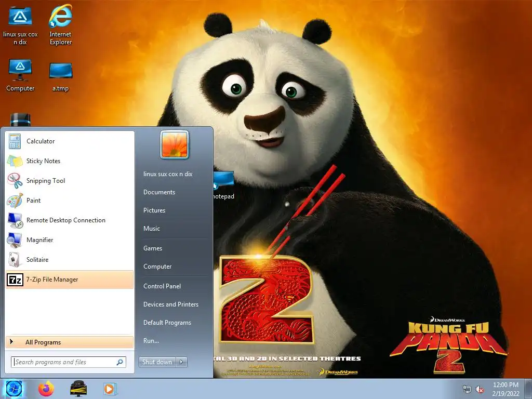The image size is (532, 399).
Task: Click the Sticky Notes text label
Action: pos(44,161)
